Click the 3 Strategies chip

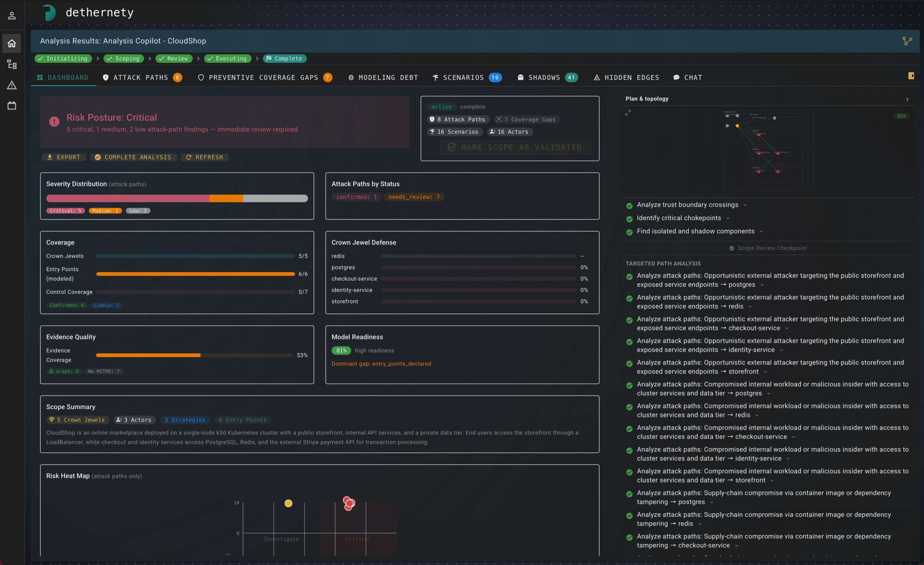pyautogui.click(x=185, y=420)
